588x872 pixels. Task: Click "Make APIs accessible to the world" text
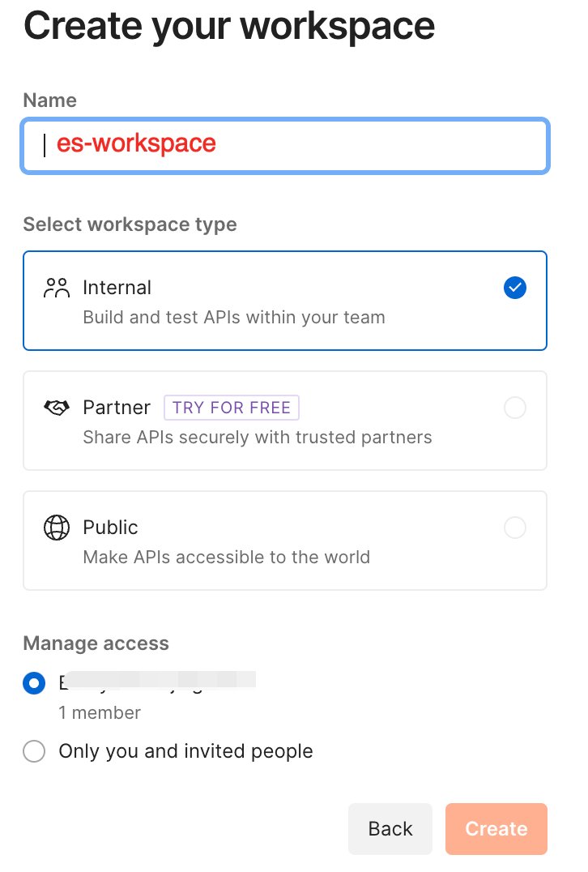(227, 558)
